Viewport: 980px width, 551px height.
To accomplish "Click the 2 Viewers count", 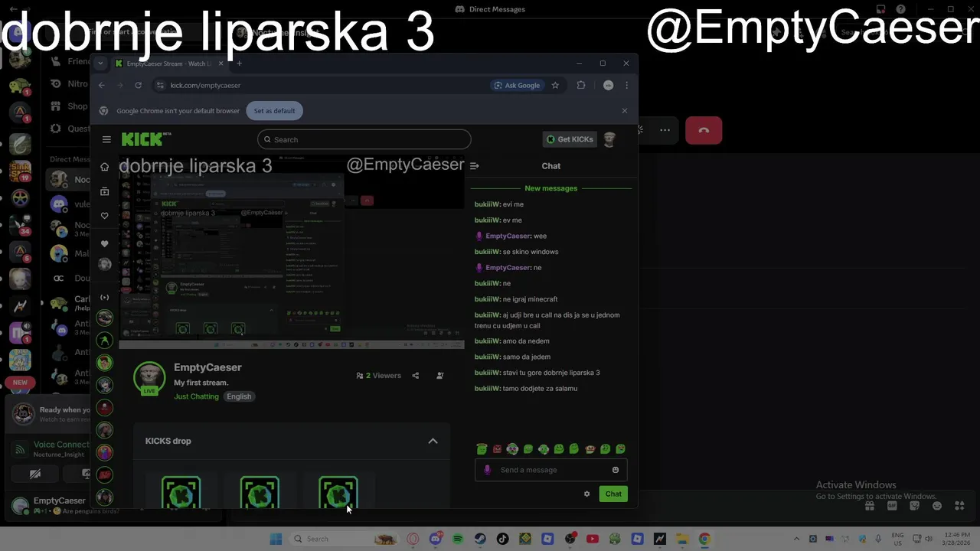I will tap(379, 376).
